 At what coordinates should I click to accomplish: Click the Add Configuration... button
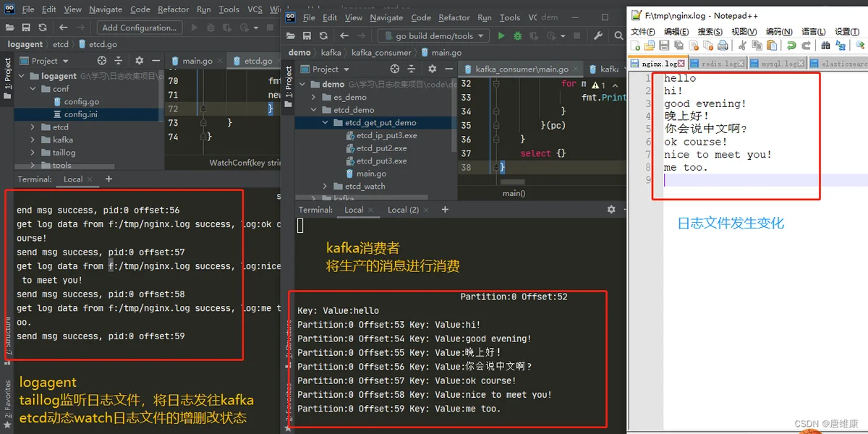pos(139,27)
